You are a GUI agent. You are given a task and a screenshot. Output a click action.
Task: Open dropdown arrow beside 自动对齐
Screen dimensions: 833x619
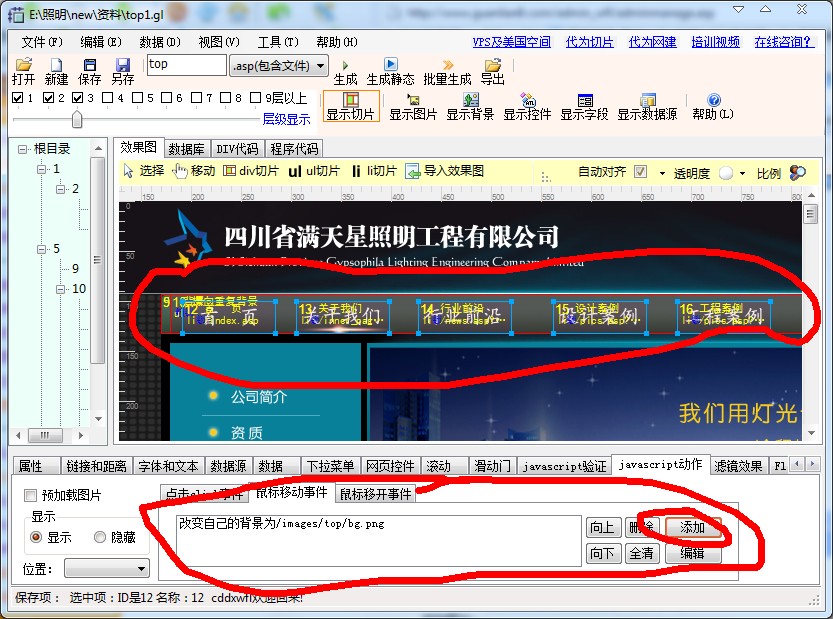tap(662, 173)
